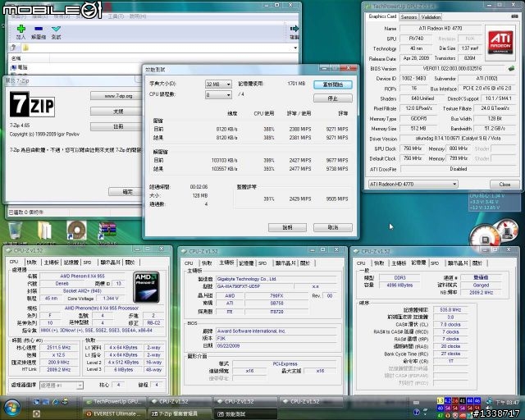Click the 確定 button in About 7-Zip dialog
The width and height of the screenshot is (525, 420).
click(x=126, y=192)
